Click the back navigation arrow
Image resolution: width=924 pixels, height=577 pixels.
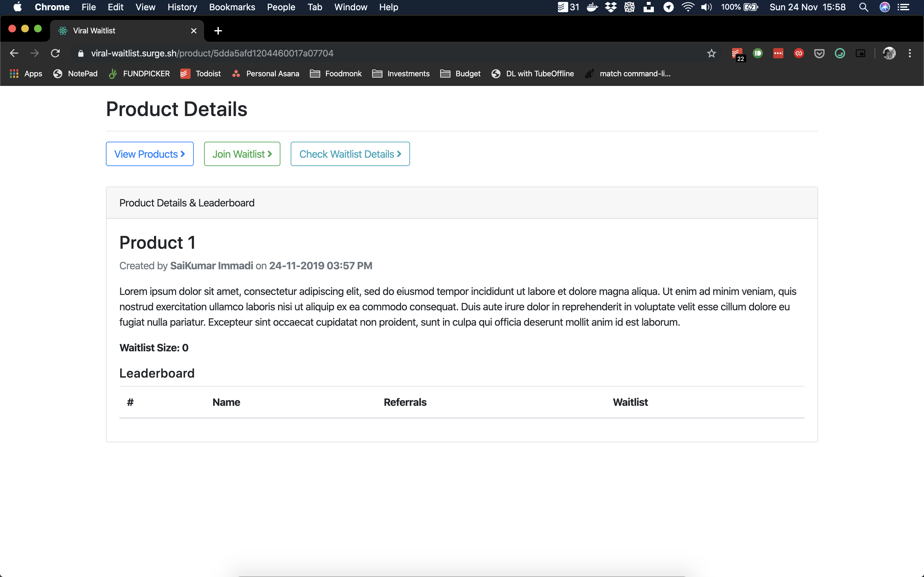point(14,54)
